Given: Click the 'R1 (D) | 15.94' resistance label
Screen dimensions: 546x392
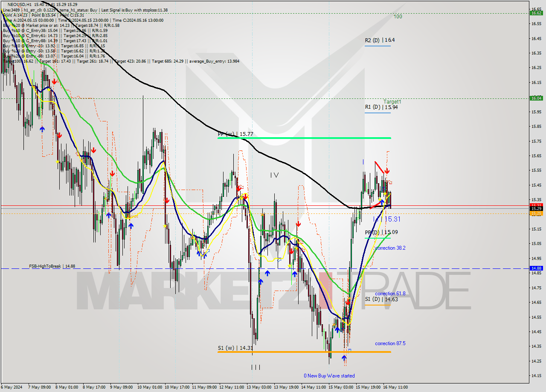Looking at the screenshot, I should point(381,107).
